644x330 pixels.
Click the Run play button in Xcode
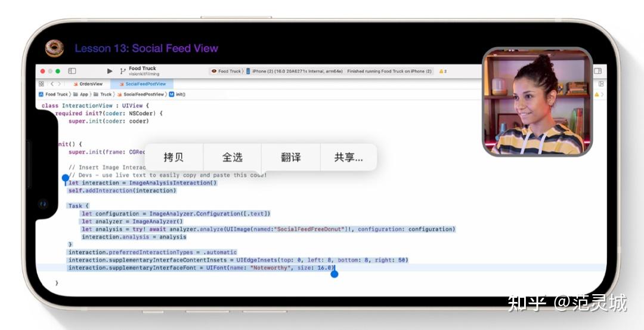[110, 71]
